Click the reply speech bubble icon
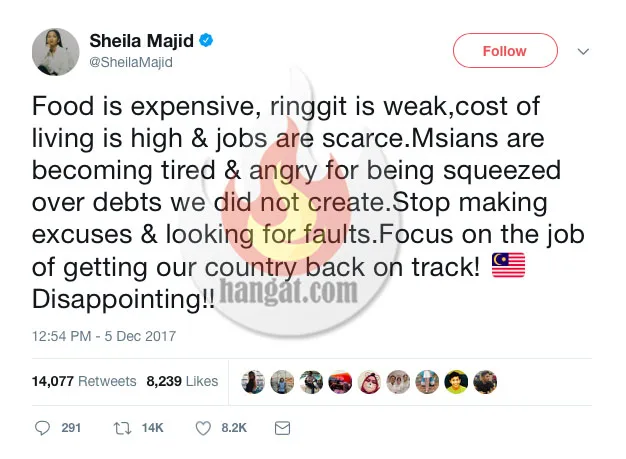This screenshot has width=626, height=459. (x=42, y=427)
